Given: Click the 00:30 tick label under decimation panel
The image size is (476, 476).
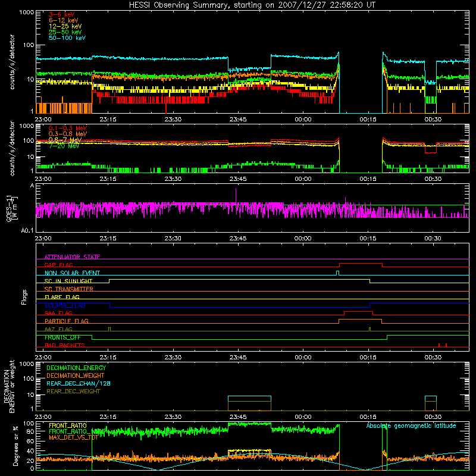Looking at the screenshot, I should (x=433, y=417).
